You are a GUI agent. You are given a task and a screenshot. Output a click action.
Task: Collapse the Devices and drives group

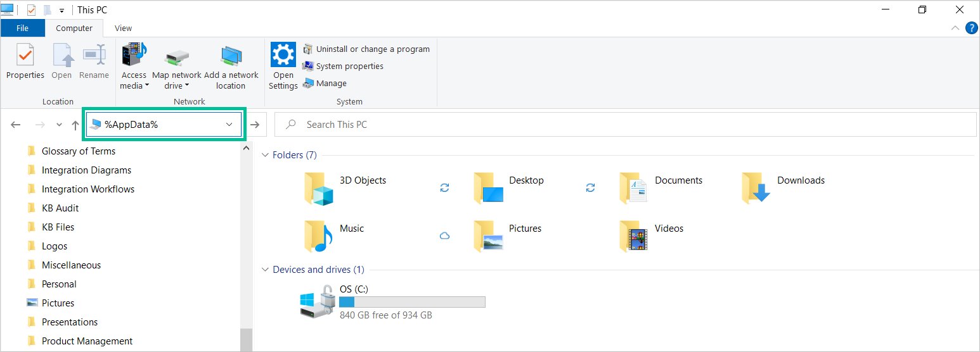coord(265,270)
